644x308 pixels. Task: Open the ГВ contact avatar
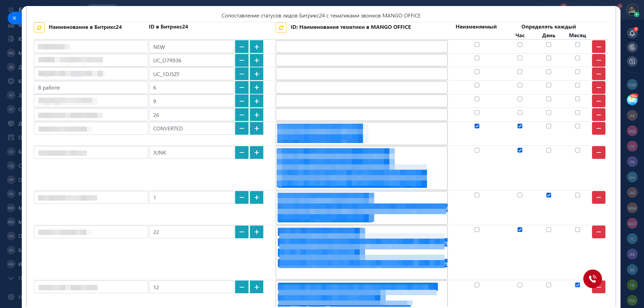pos(632,285)
